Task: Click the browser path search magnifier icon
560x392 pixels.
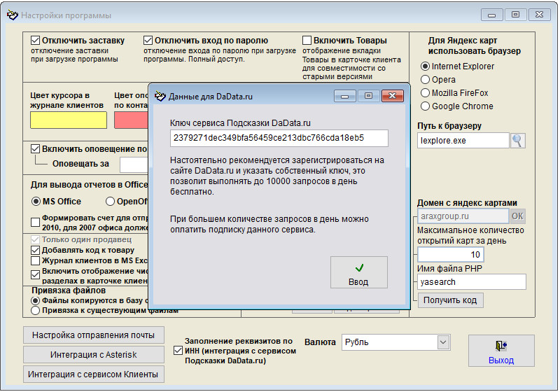Action: [x=517, y=141]
